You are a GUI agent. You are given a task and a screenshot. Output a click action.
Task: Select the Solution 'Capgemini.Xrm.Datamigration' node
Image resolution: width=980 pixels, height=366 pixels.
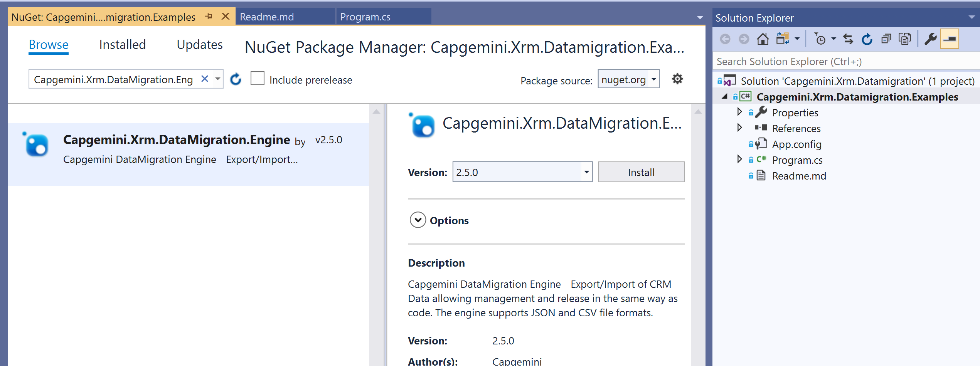coord(857,81)
